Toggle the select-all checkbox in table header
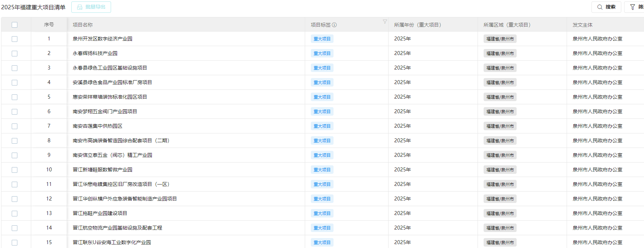The width and height of the screenshot is (644, 248). tap(15, 25)
